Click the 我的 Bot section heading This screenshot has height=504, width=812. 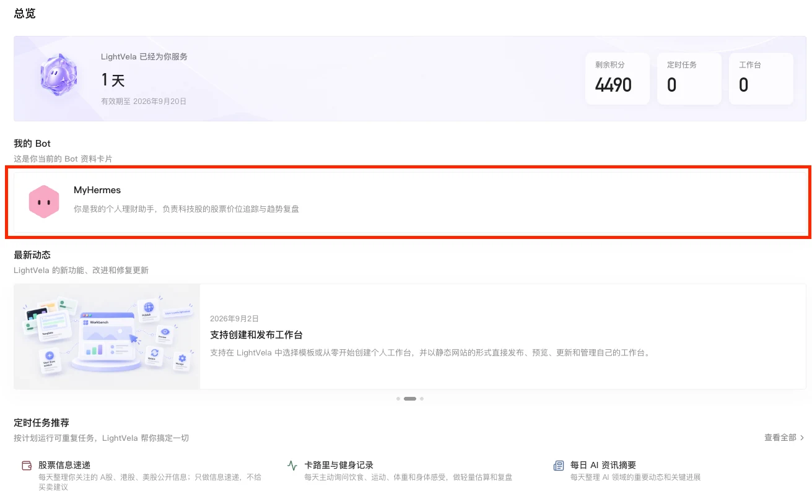click(32, 144)
